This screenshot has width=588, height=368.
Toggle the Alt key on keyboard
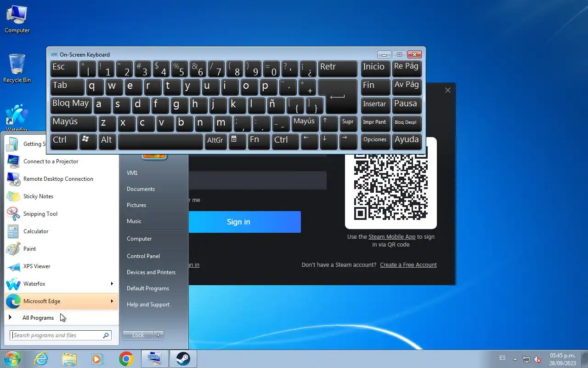pyautogui.click(x=107, y=142)
